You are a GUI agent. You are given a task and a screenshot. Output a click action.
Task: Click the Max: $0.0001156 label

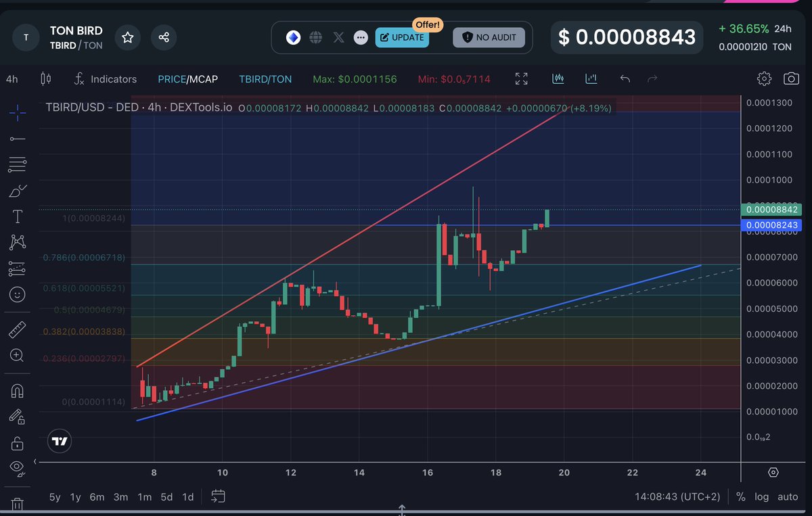[x=355, y=79]
